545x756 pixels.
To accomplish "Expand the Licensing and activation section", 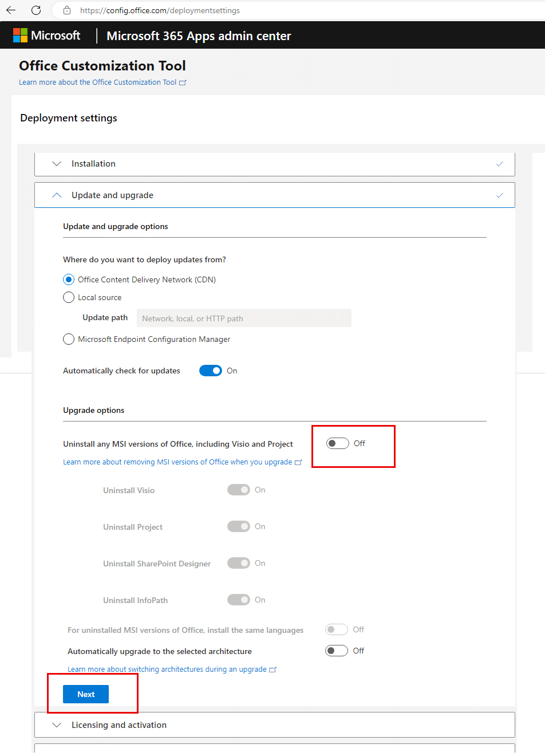I will (57, 724).
